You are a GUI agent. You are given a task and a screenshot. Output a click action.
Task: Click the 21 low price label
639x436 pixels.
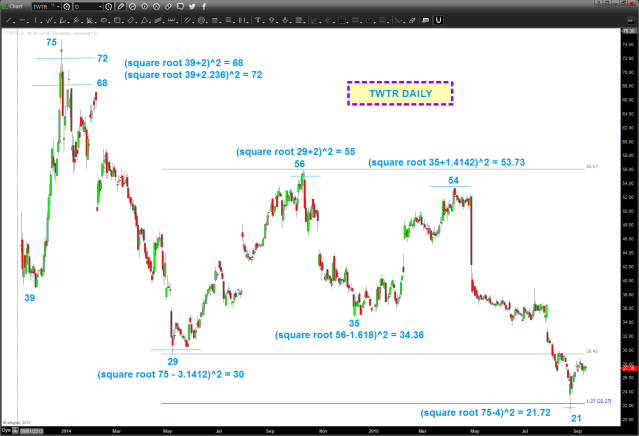click(576, 418)
